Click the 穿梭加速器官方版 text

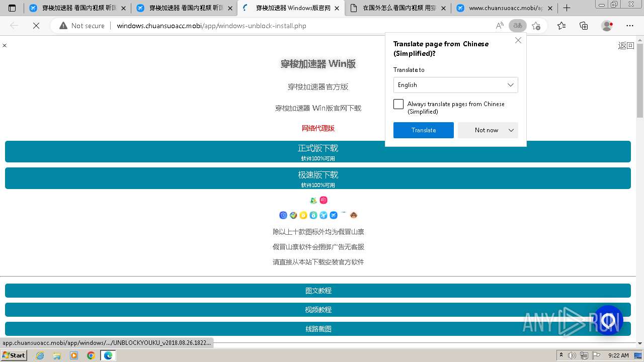[x=318, y=87]
